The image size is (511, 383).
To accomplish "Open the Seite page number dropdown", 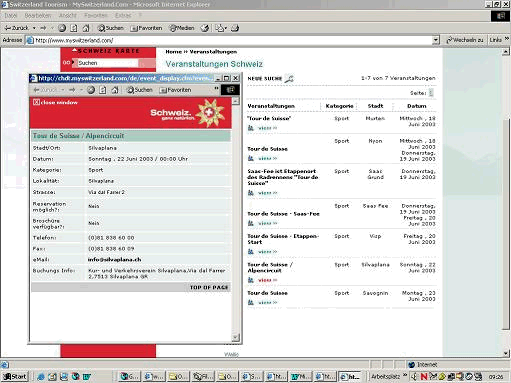I will click(431, 93).
